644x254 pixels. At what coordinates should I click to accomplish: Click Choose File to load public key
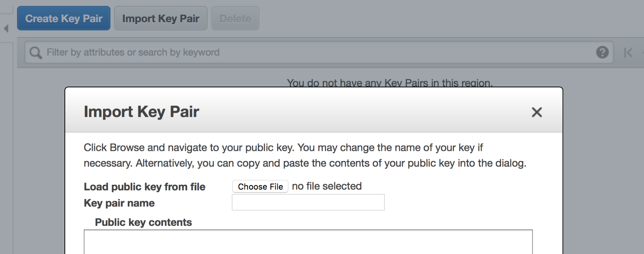260,186
